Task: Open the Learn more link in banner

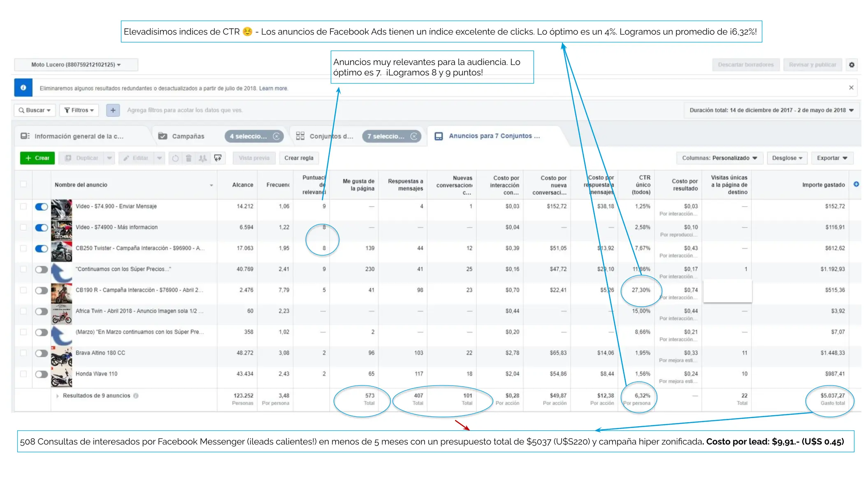Action: (274, 88)
